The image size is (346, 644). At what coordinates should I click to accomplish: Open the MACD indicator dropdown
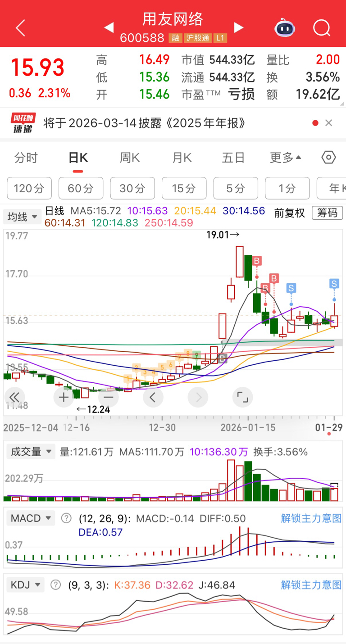31,518
